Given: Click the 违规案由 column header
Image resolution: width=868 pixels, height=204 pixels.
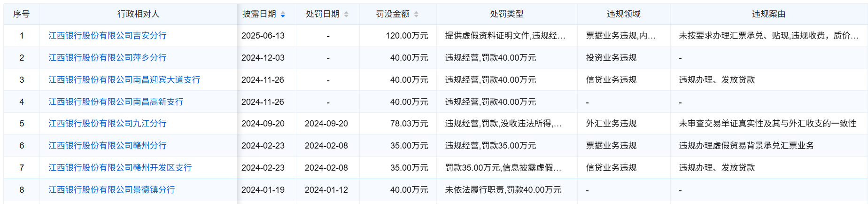Looking at the screenshot, I should [769, 14].
